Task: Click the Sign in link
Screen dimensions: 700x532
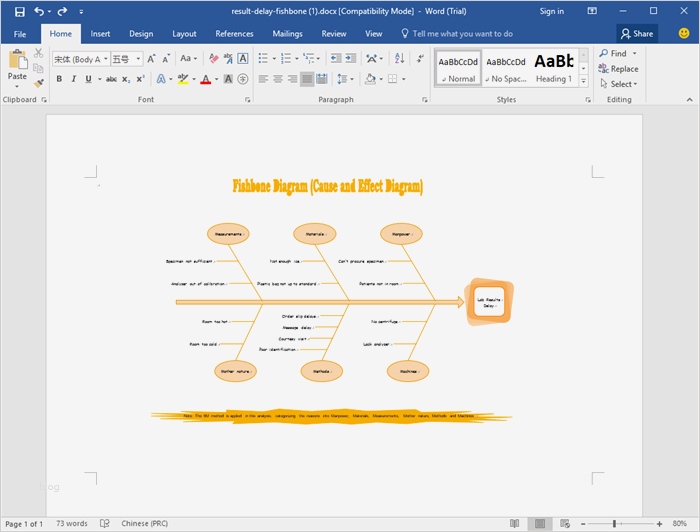Action: point(551,11)
